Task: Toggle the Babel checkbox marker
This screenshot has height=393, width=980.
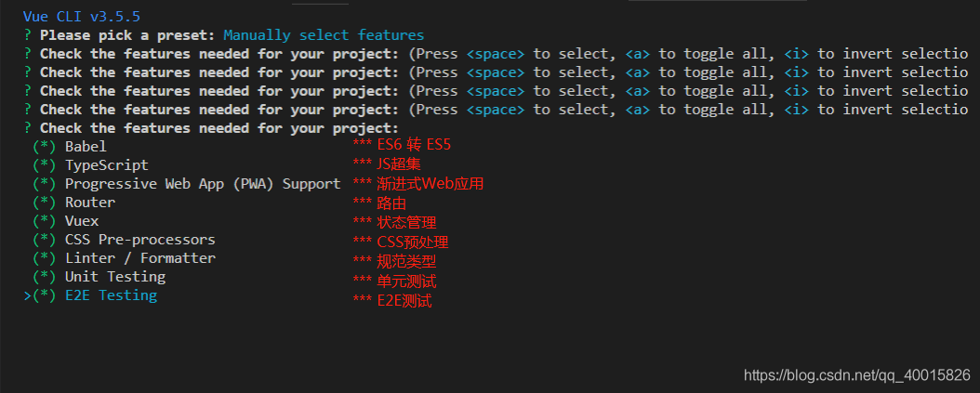Action: point(45,147)
